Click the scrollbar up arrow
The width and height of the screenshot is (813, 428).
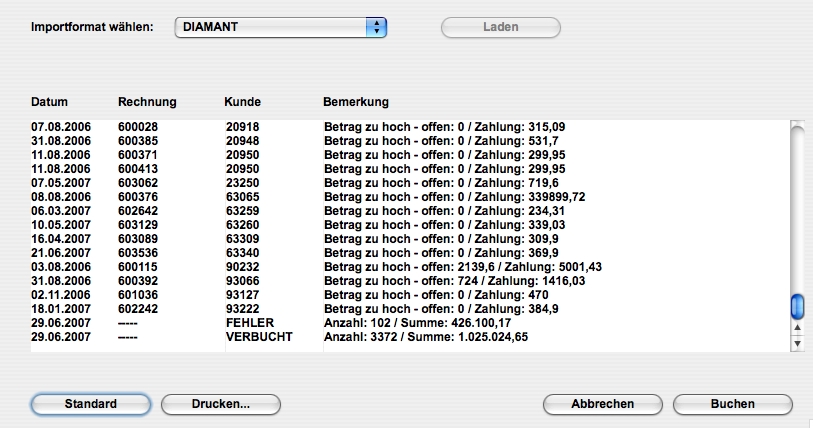(797, 328)
